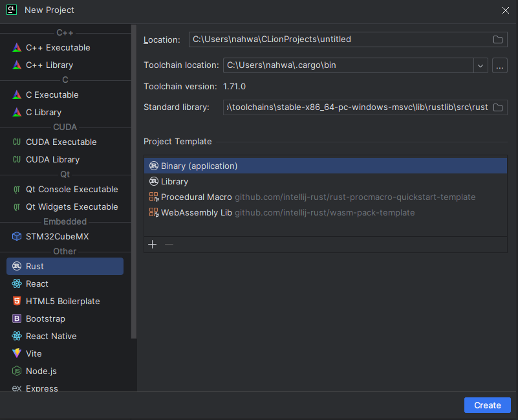Screen dimensions: 518x420
Task: Select C++ Executable project type
Action: (65, 48)
